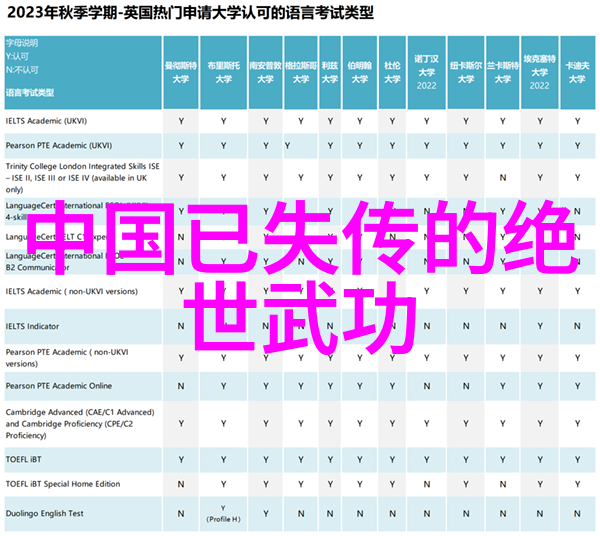This screenshot has width=600, height=536.
Task: Click the title '2023年秋季学期-英国热门申请大学认可的语言考试类型'
Action: (x=190, y=13)
